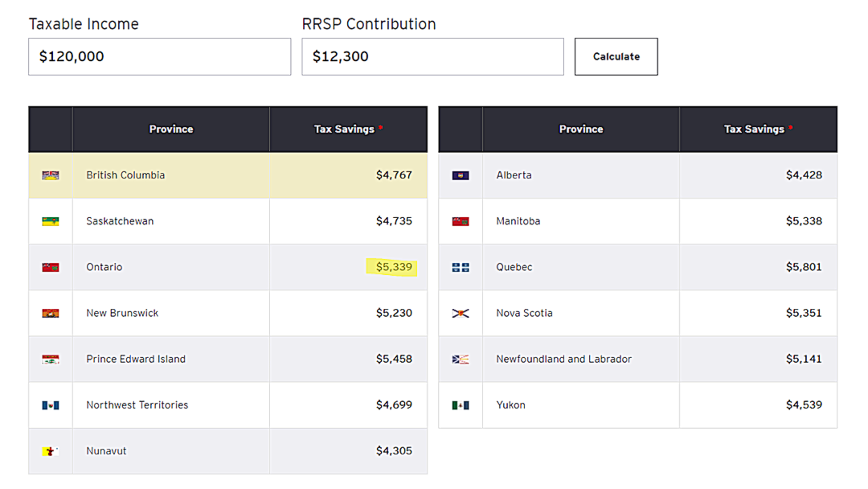The image size is (868, 489).
Task: Click the Northwest Territories flag icon
Action: [51, 405]
